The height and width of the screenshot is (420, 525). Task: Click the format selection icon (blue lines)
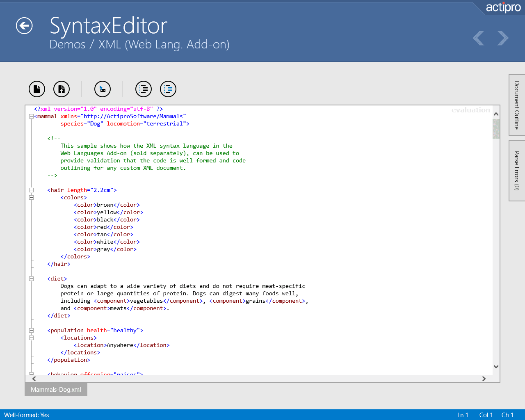coord(168,89)
